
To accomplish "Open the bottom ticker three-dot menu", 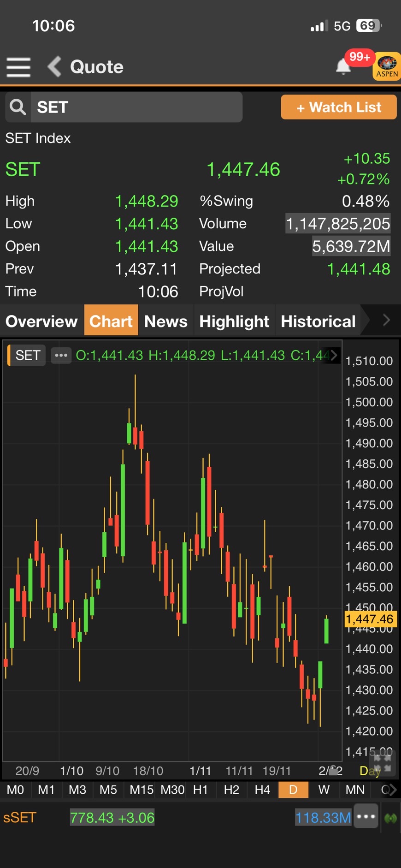I will 366,816.
